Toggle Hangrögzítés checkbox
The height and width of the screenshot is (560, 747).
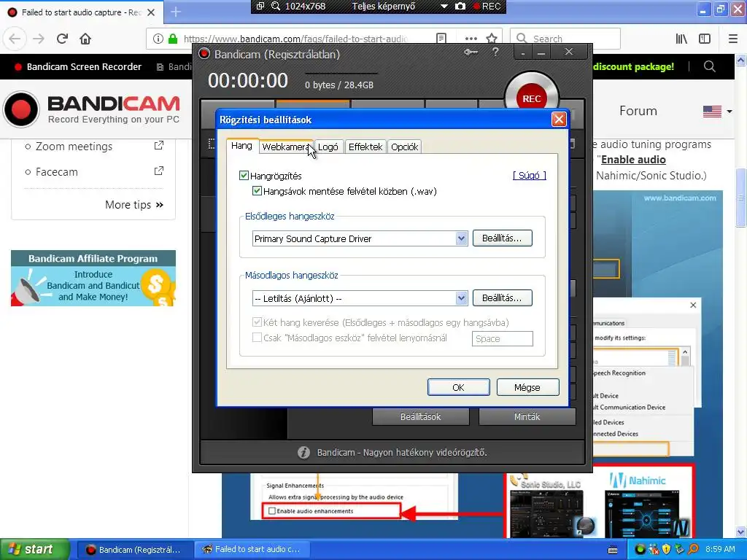click(244, 176)
